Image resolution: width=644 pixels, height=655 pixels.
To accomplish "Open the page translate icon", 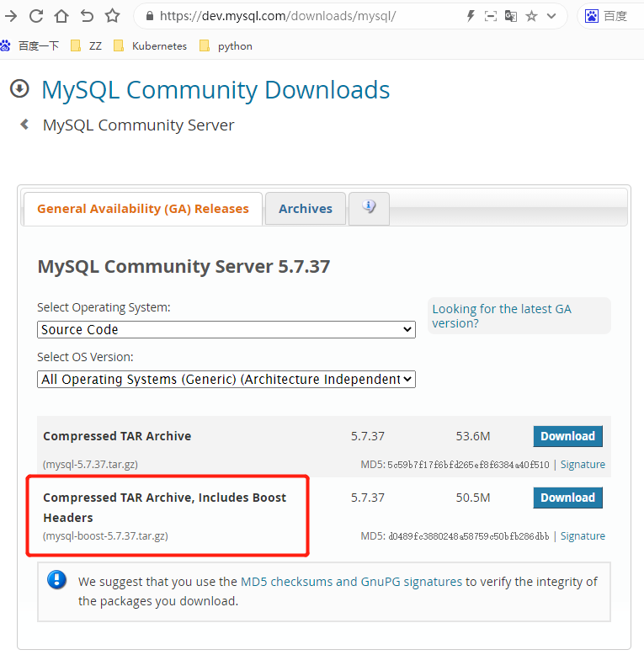I will click(511, 16).
